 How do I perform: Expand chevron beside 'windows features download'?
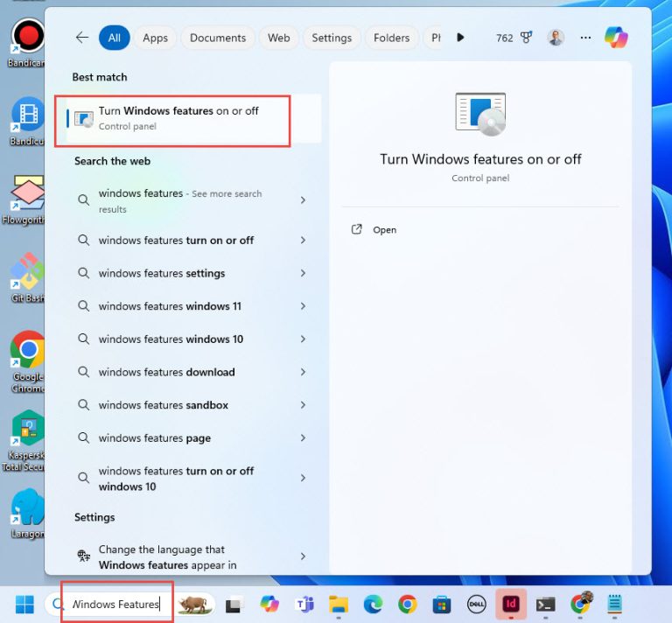[303, 373]
